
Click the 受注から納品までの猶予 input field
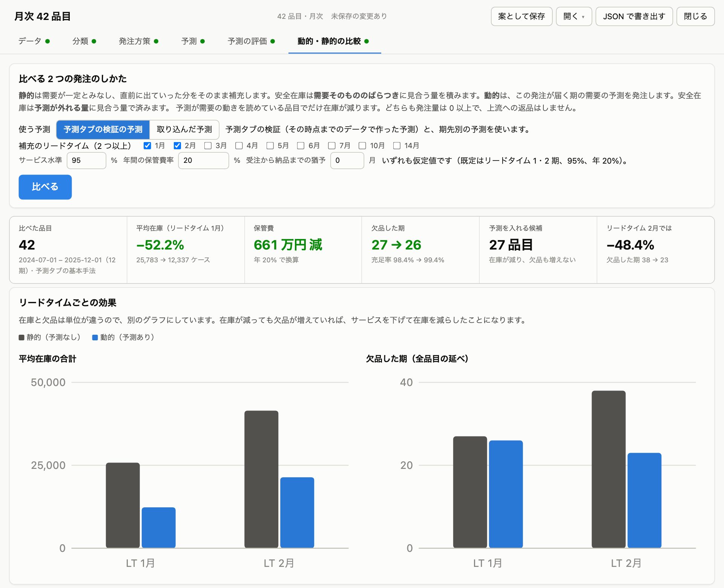(347, 161)
